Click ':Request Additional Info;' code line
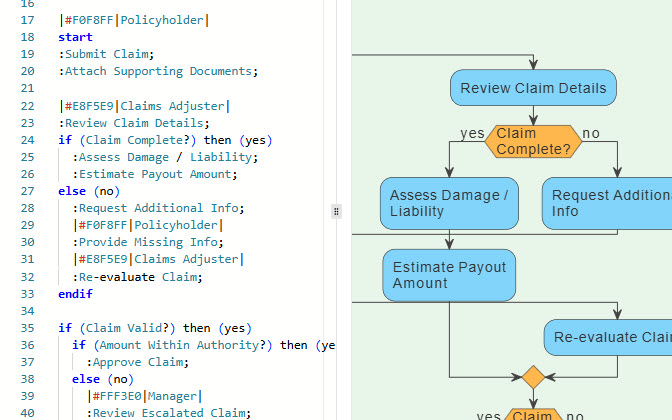This screenshot has width=672, height=420. (x=158, y=208)
